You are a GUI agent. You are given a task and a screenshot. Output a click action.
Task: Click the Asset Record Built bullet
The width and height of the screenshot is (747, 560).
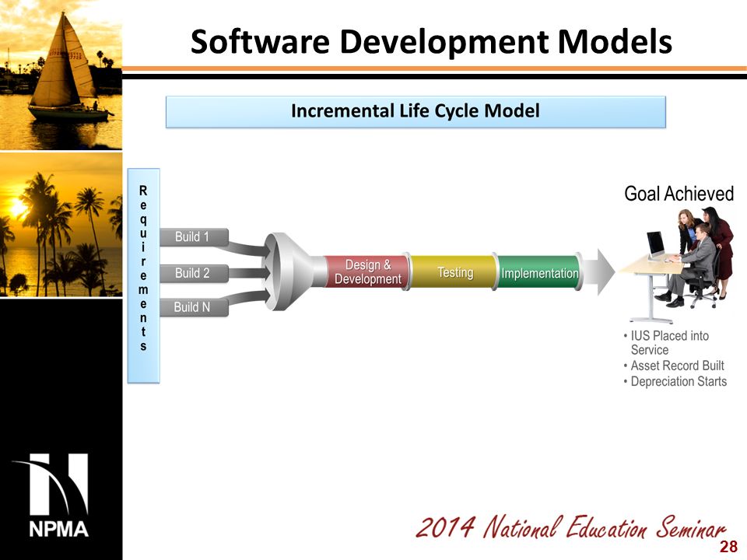click(x=674, y=366)
